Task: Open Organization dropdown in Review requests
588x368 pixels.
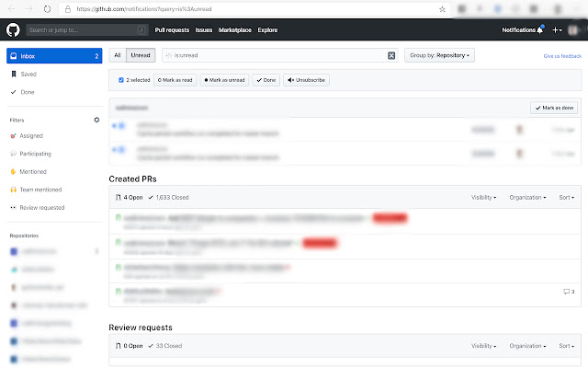Action: (527, 346)
